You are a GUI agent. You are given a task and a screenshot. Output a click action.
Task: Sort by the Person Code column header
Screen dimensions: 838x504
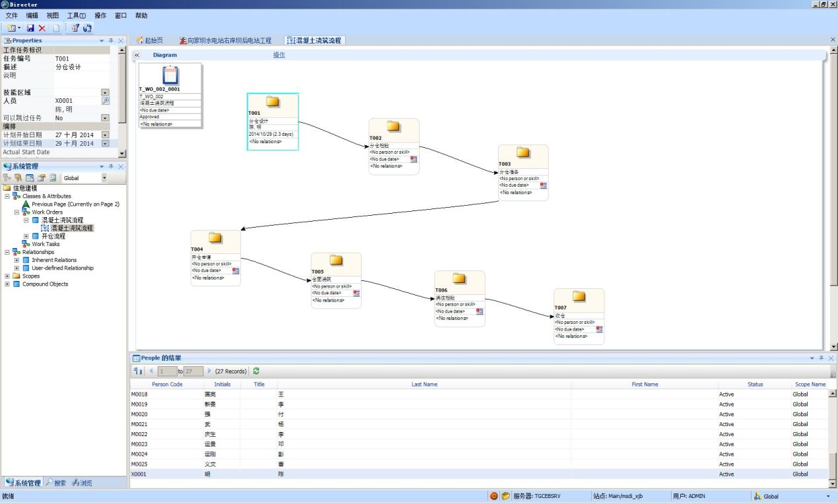(x=167, y=384)
